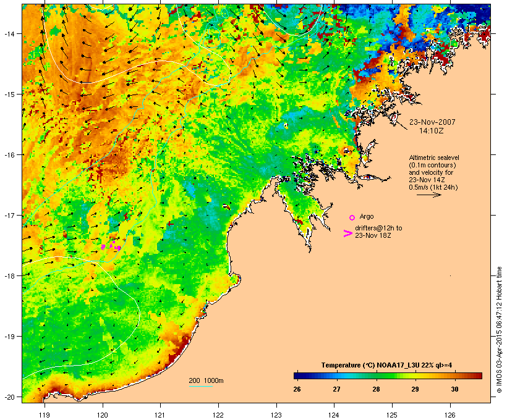Click the longitude axis label '121'
507x420 pixels.
160,415
